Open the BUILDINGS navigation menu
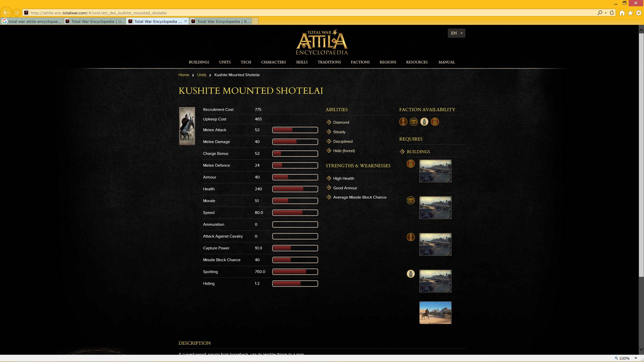Screen dimensions: 644x362 pyautogui.click(x=199, y=62)
